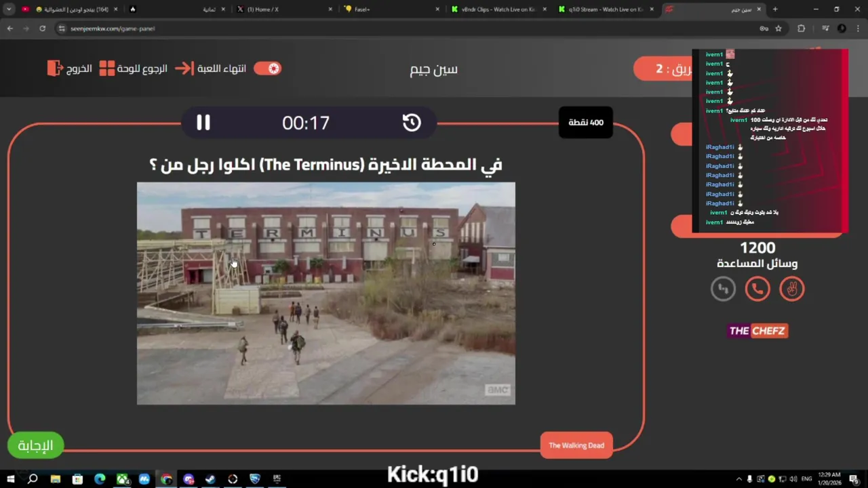Open Windows taskbar search
This screenshot has height=488, width=868.
(33, 479)
